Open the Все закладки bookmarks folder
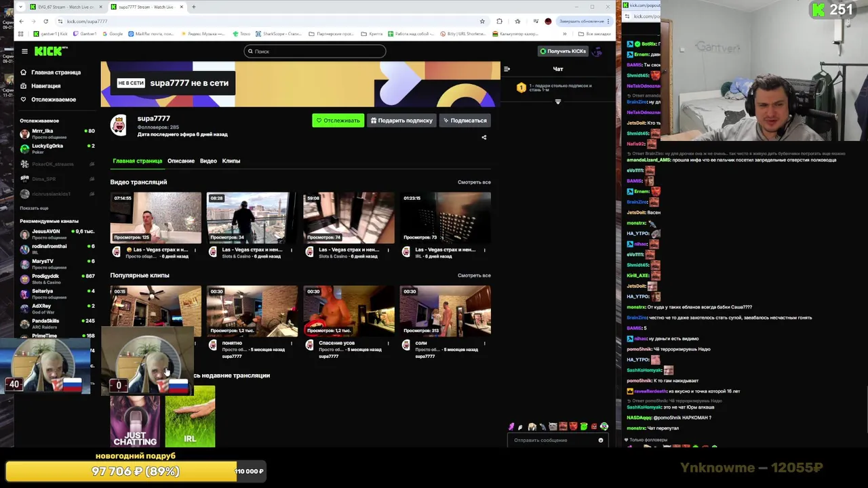 click(595, 33)
